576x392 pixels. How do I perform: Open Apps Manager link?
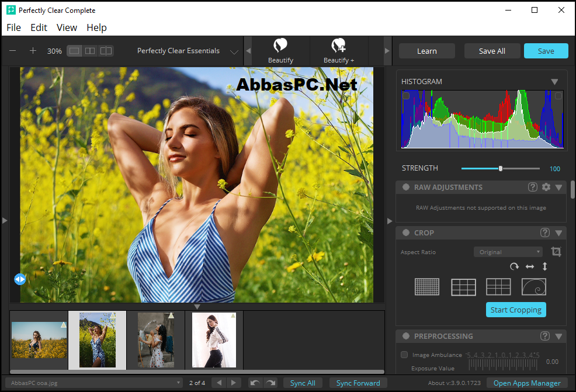coord(527,383)
